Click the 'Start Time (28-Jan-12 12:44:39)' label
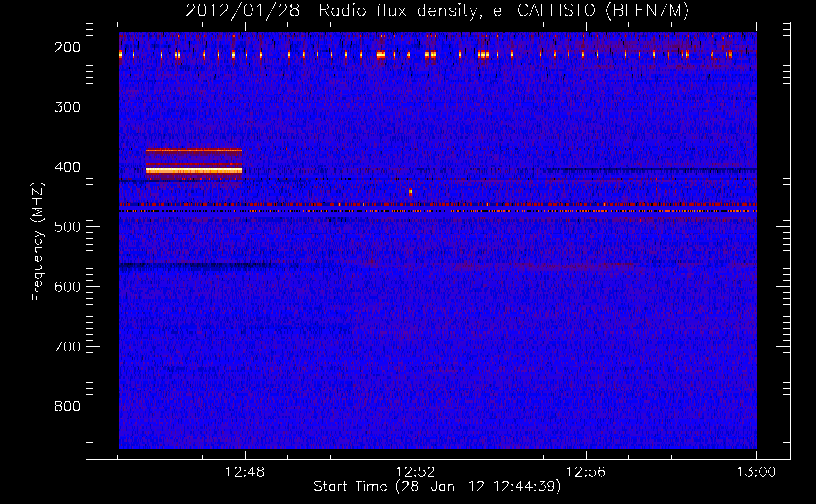This screenshot has height=504, width=816. [437, 487]
